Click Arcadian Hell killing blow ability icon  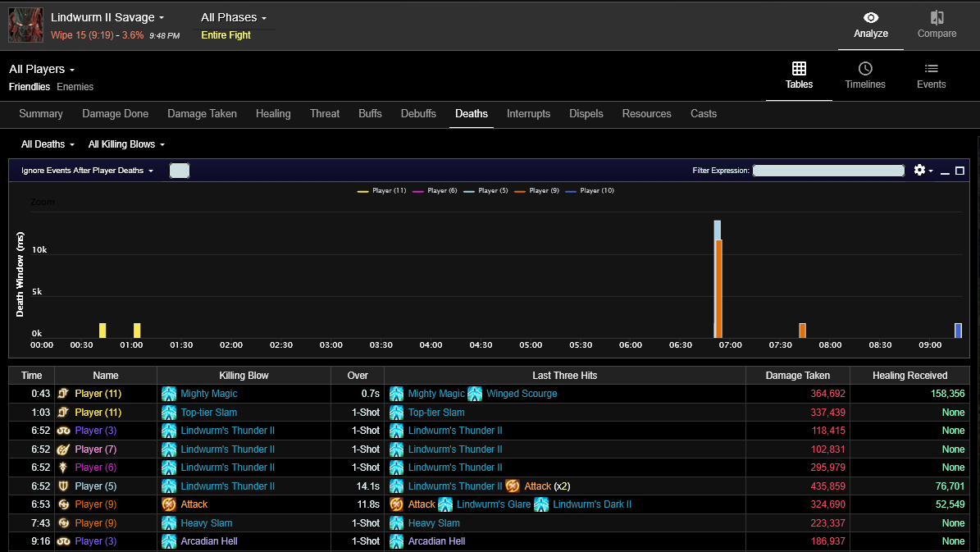tap(169, 541)
